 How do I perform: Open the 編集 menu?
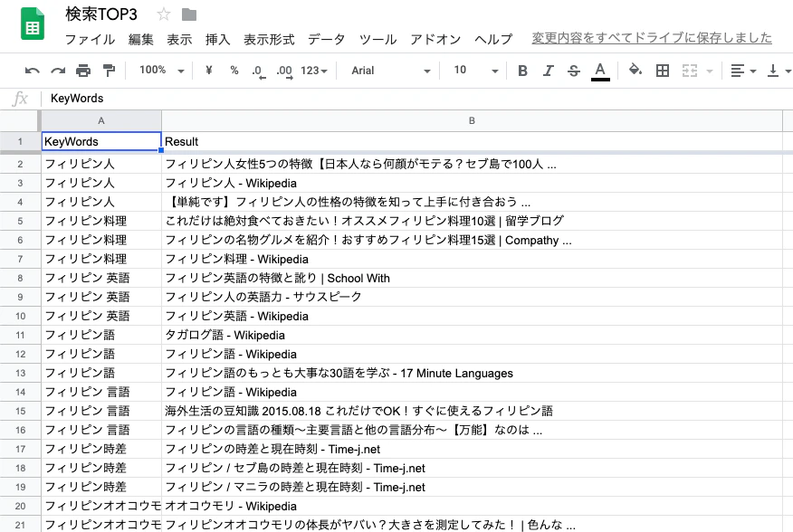141,39
